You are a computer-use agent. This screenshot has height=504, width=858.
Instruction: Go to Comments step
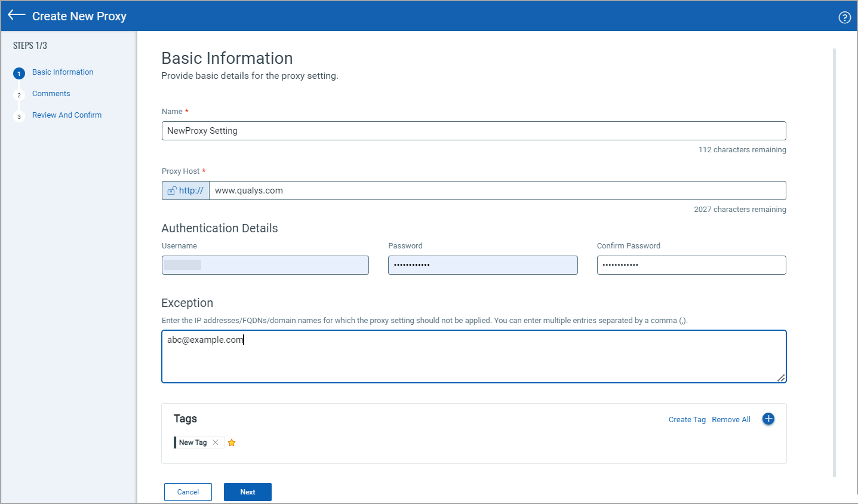(51, 94)
